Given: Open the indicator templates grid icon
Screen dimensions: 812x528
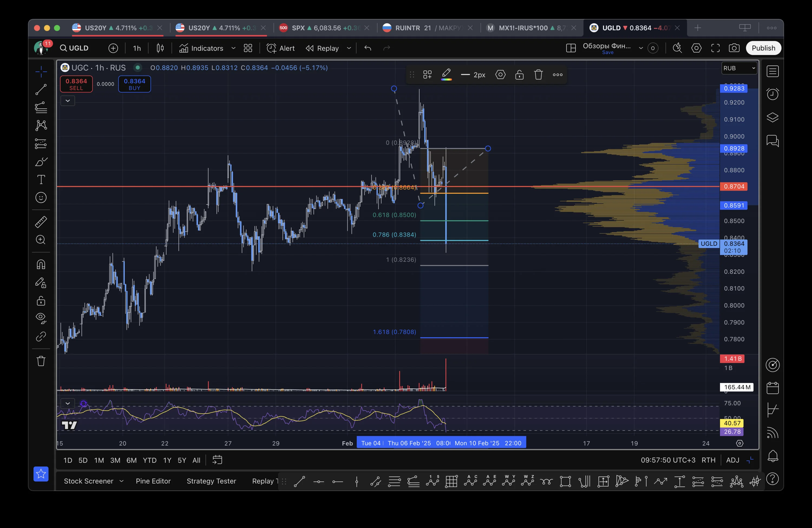Looking at the screenshot, I should tap(248, 48).
